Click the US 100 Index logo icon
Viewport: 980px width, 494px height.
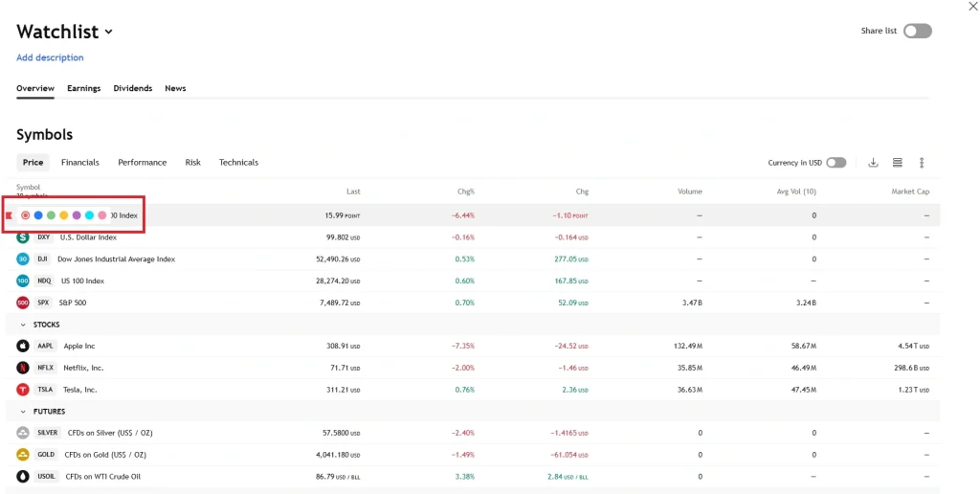[x=23, y=281]
